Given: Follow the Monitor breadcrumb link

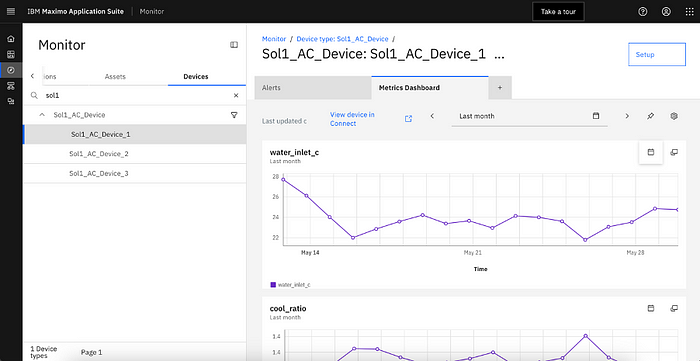Looking at the screenshot, I should 274,39.
